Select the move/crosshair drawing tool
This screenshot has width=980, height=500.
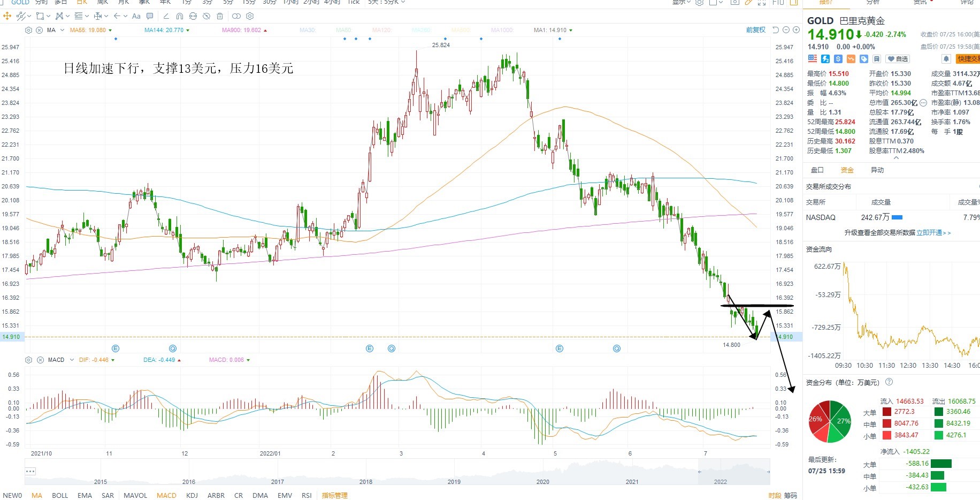7,16
